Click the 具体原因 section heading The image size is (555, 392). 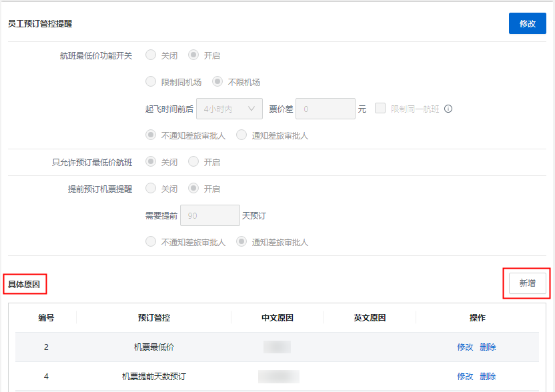(x=24, y=285)
